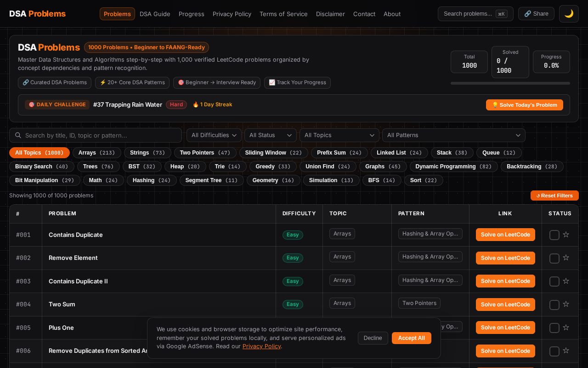The height and width of the screenshot is (368, 588).
Task: Open Terms of Service in navigation
Action: click(x=283, y=14)
